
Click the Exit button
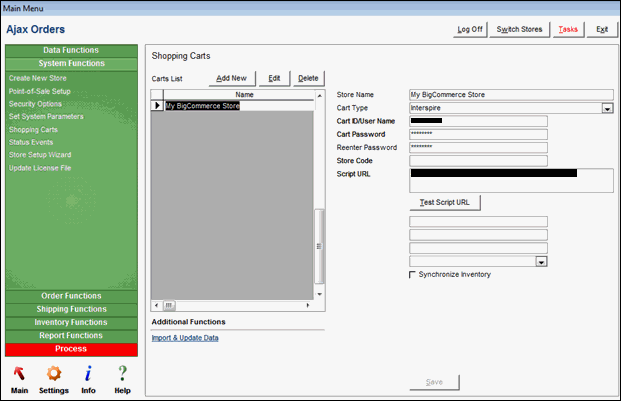602,29
